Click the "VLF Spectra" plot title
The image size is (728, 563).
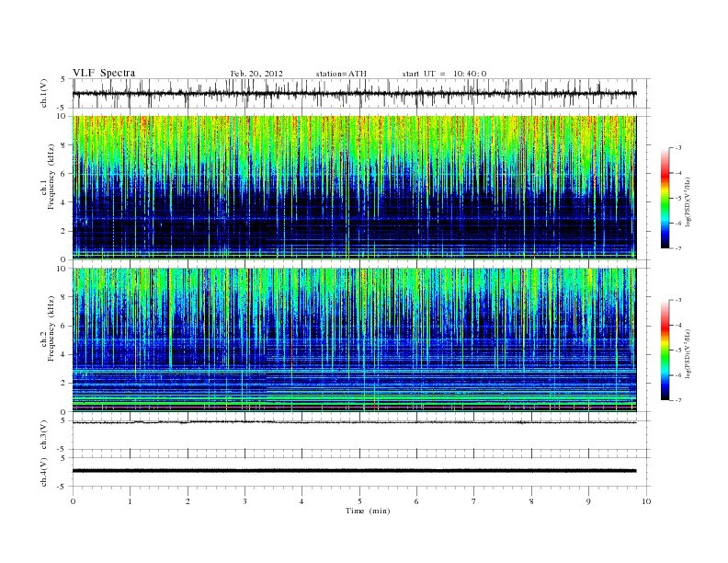click(104, 73)
